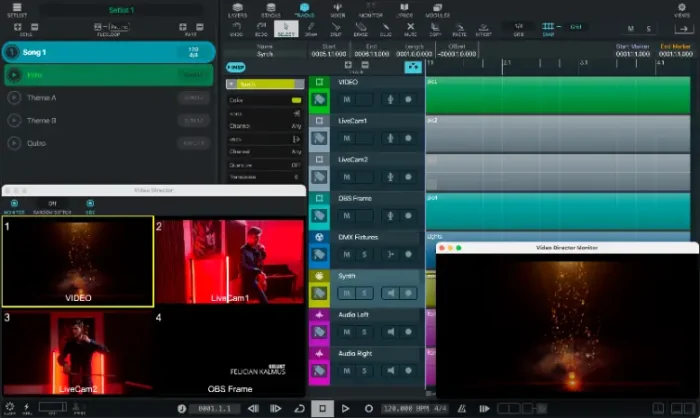The height and width of the screenshot is (418, 700).
Task: Click the INSP inspector button
Action: click(x=237, y=66)
